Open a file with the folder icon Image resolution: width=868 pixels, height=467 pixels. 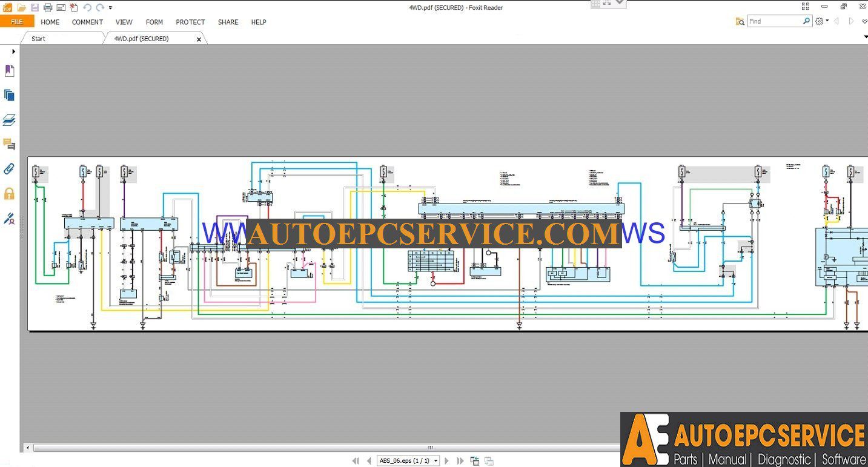(x=21, y=7)
